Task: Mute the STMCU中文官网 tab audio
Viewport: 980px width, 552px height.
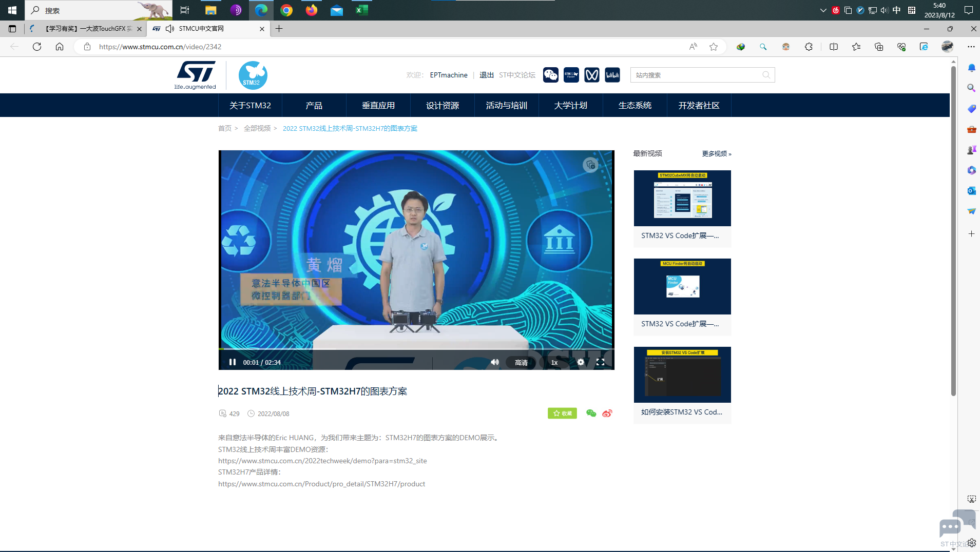Action: 170,29
